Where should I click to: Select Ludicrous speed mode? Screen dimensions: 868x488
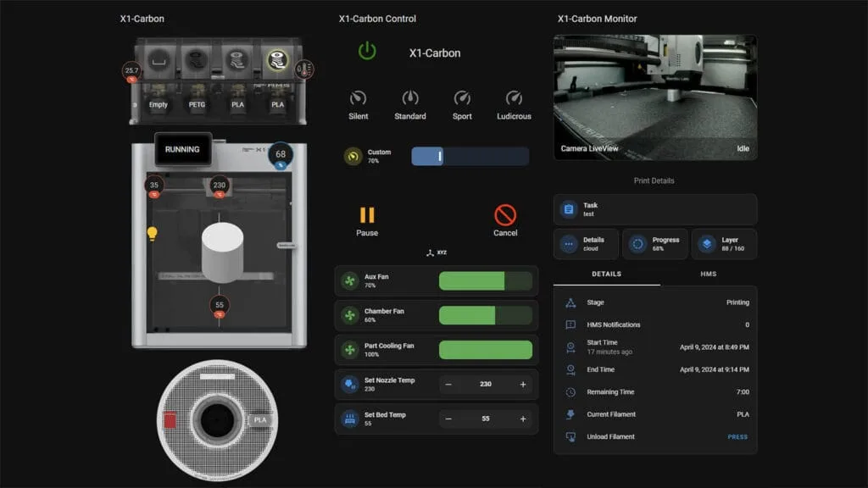[x=514, y=98]
